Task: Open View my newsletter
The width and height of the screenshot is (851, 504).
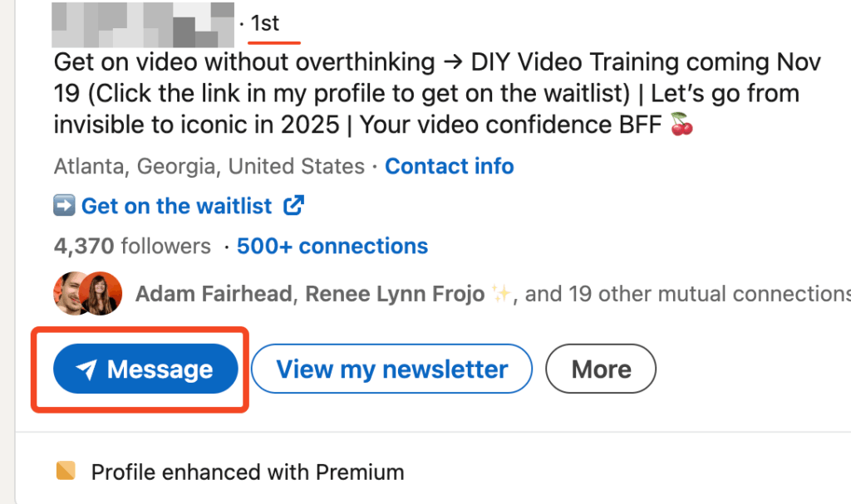Action: pyautogui.click(x=391, y=369)
